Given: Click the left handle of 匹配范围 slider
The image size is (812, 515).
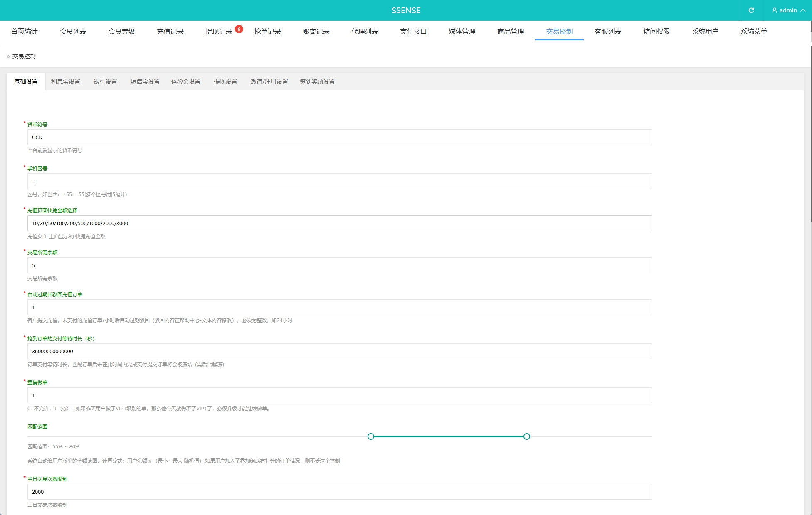Looking at the screenshot, I should coord(371,436).
